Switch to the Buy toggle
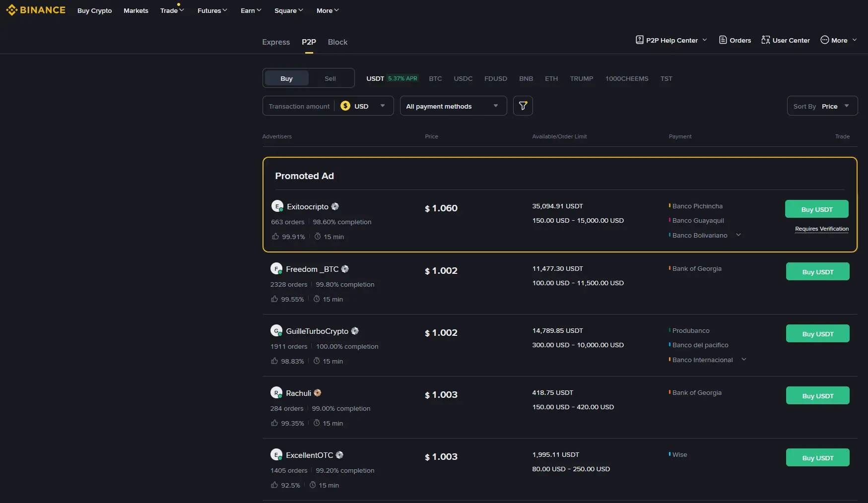The width and height of the screenshot is (868, 503). click(x=286, y=78)
